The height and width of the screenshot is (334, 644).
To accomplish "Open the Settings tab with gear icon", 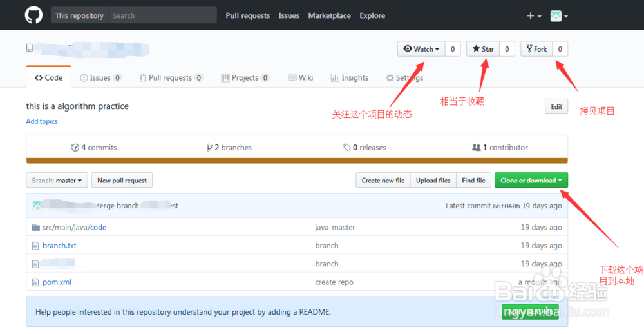I will (x=404, y=78).
